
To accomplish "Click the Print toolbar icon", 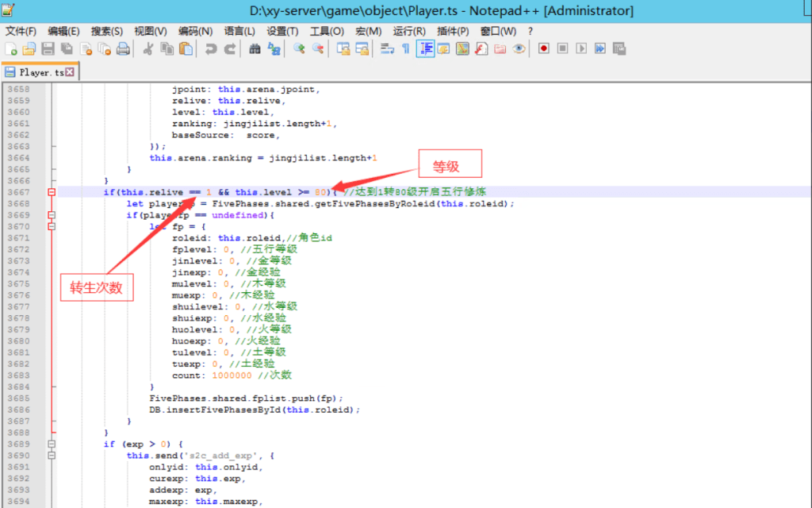I will 123,48.
